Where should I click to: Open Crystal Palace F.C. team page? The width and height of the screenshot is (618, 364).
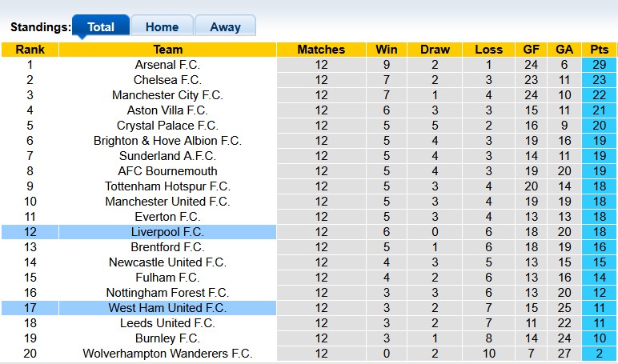pos(167,126)
